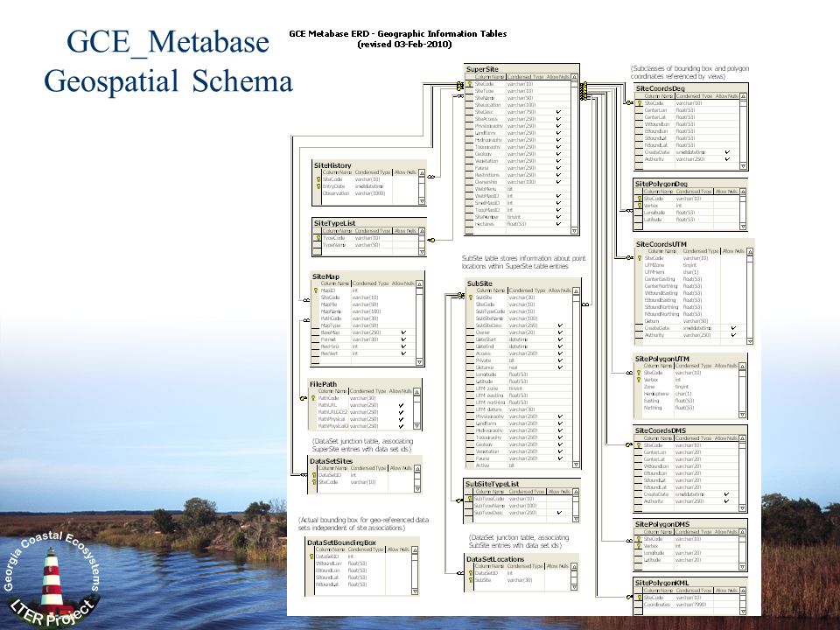The height and width of the screenshot is (630, 840).
Task: Toggle Allow Nulls for Owner in SubSite
Action: pyautogui.click(x=560, y=332)
